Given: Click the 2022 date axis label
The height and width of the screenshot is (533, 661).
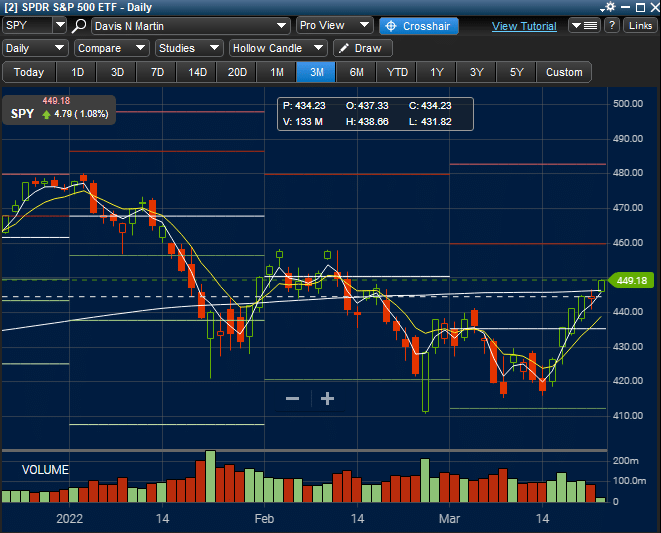Looking at the screenshot, I should pyautogui.click(x=70, y=519).
